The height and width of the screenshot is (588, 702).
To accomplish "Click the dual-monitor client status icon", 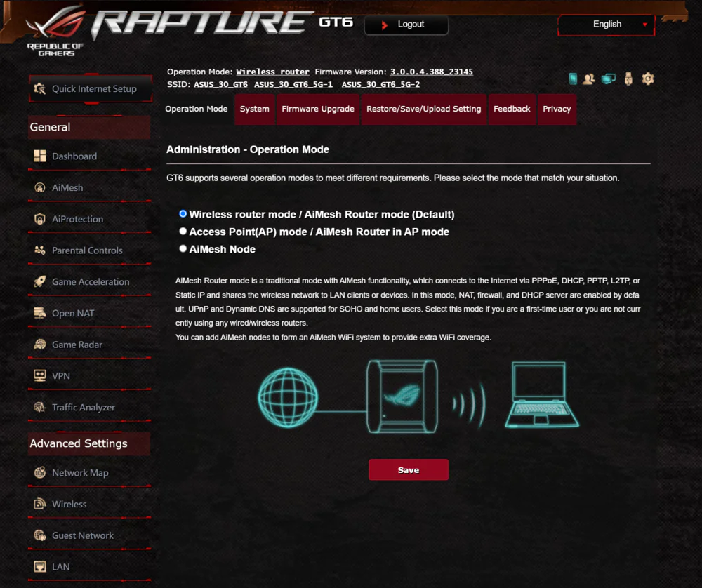I will pyautogui.click(x=609, y=79).
